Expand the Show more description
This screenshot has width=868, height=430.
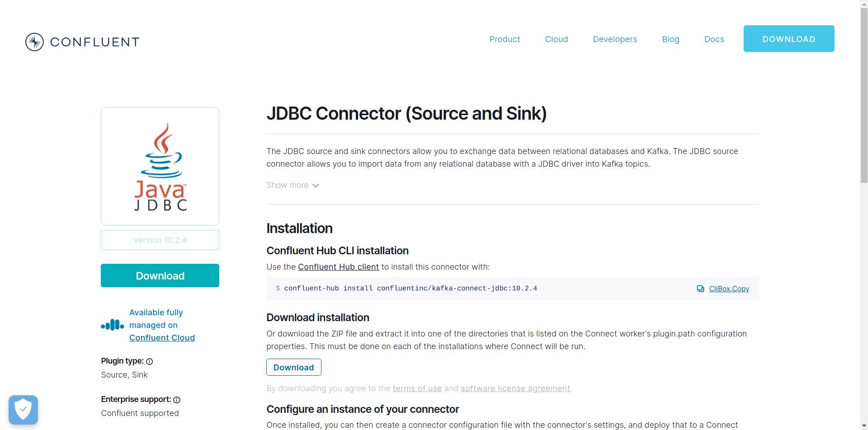coord(292,185)
